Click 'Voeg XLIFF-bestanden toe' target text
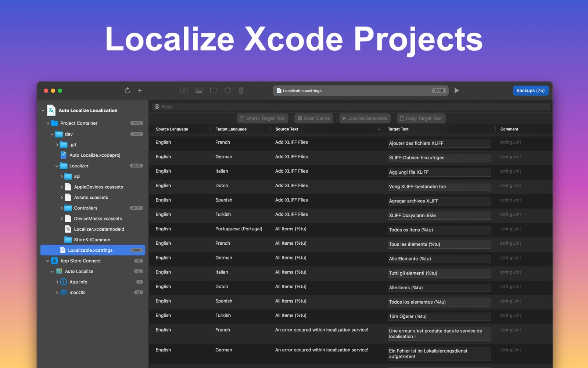The width and height of the screenshot is (588, 368). pos(439,187)
